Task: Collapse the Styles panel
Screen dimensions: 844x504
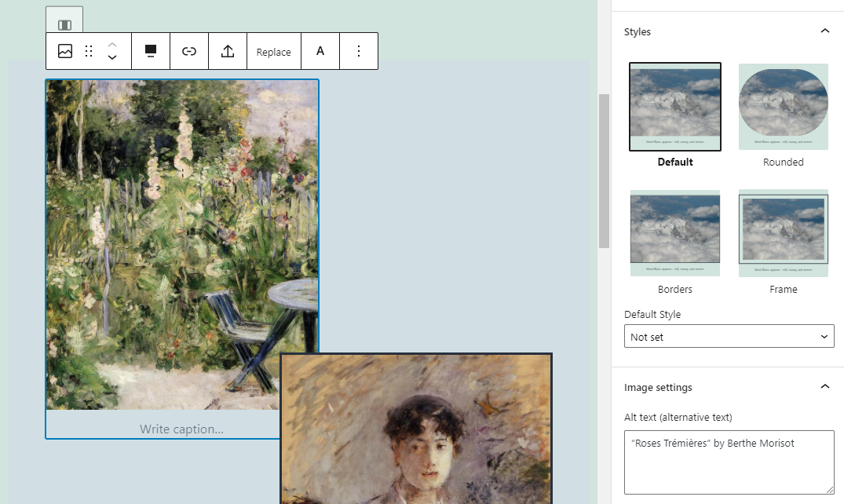Action: click(x=824, y=31)
